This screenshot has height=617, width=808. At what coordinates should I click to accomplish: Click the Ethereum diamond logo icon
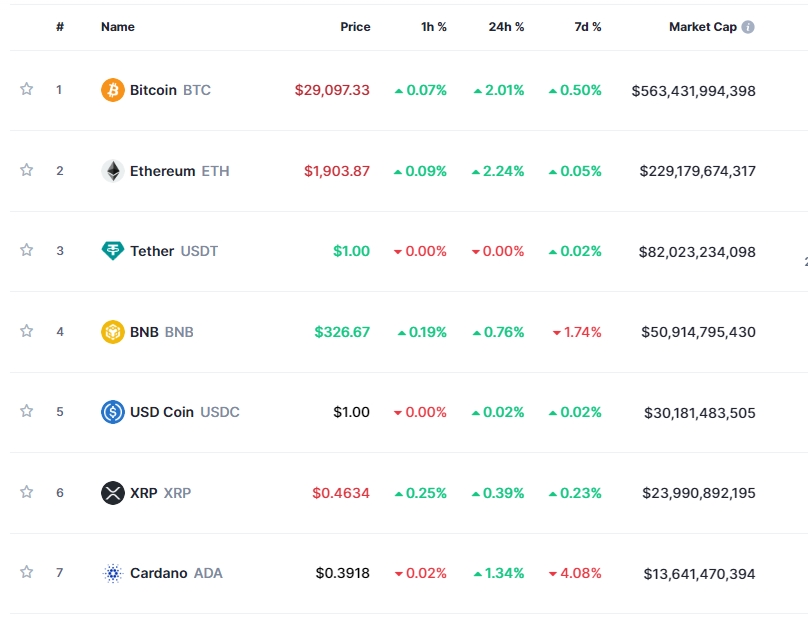click(x=113, y=171)
